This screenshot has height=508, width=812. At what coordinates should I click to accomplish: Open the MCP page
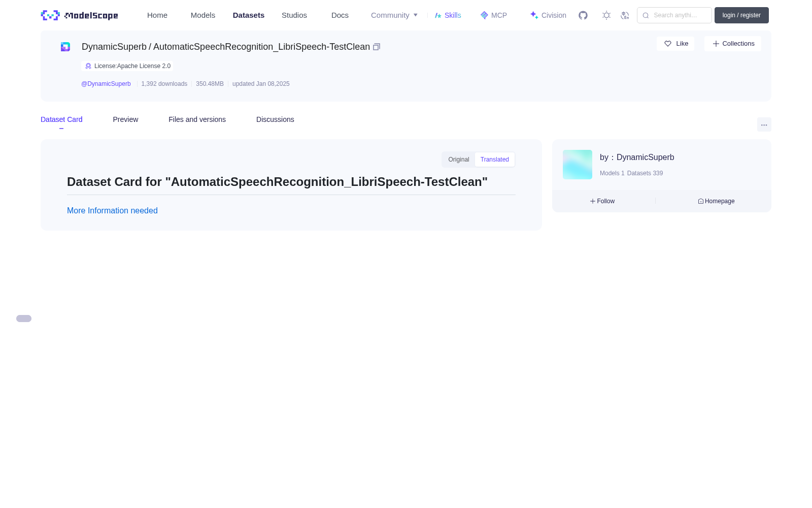[494, 15]
